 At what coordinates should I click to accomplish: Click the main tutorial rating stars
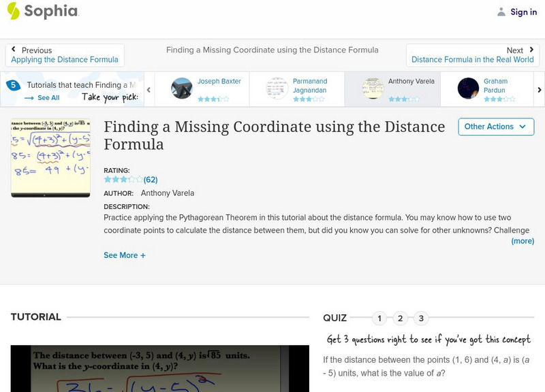123,180
